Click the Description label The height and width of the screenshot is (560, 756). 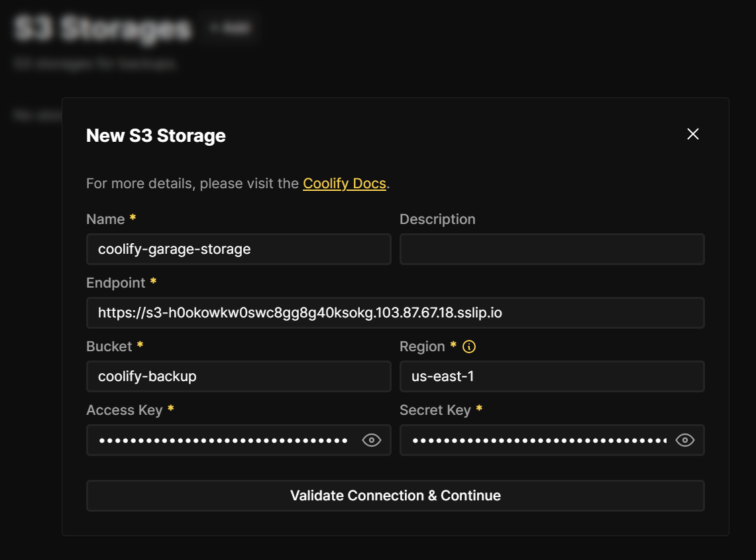click(437, 219)
